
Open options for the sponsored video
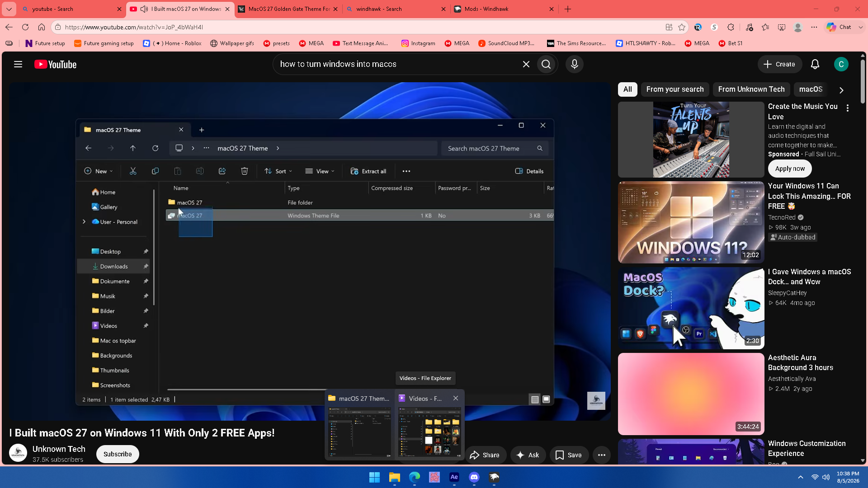[x=848, y=108]
